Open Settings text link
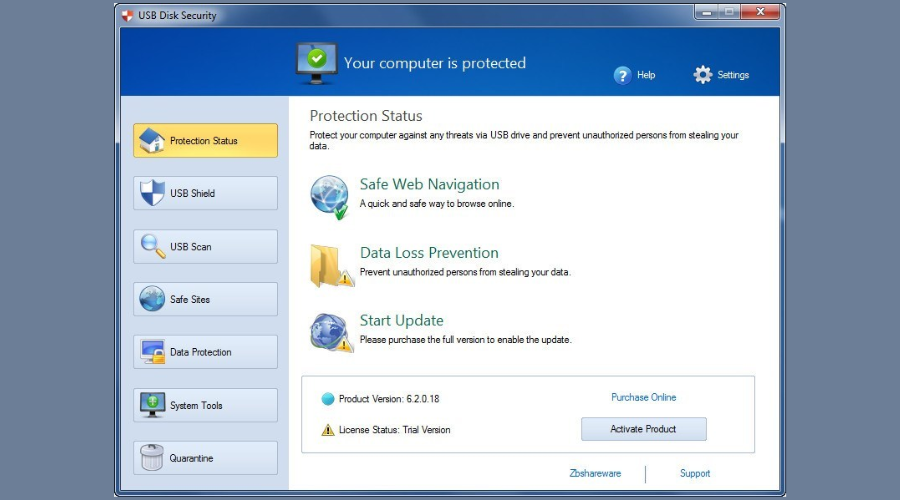Image resolution: width=900 pixels, height=500 pixels. point(733,75)
